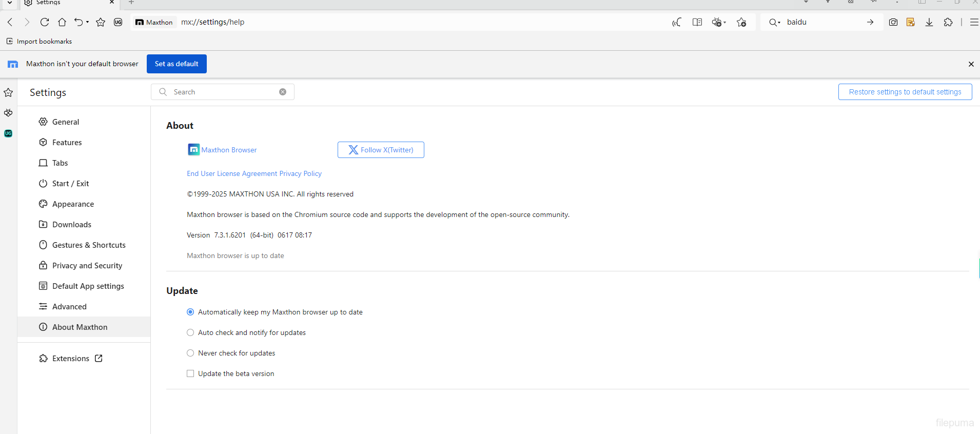Open a new tab with plus button
This screenshot has width=980, height=434.
(131, 3)
